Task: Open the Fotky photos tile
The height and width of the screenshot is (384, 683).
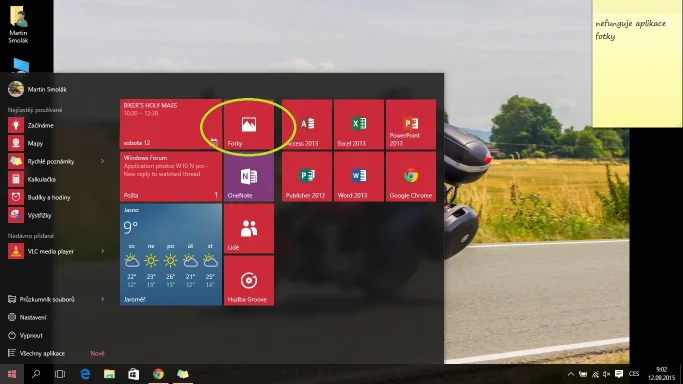Action: point(249,125)
